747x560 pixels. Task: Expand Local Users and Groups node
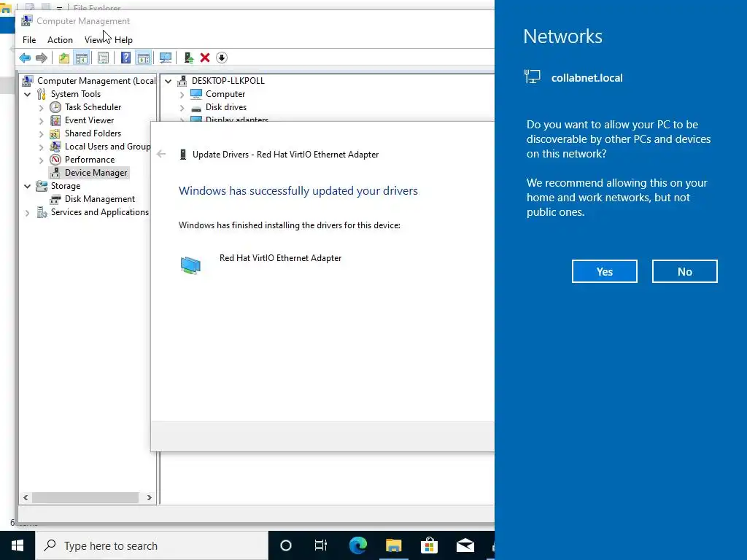(42, 147)
